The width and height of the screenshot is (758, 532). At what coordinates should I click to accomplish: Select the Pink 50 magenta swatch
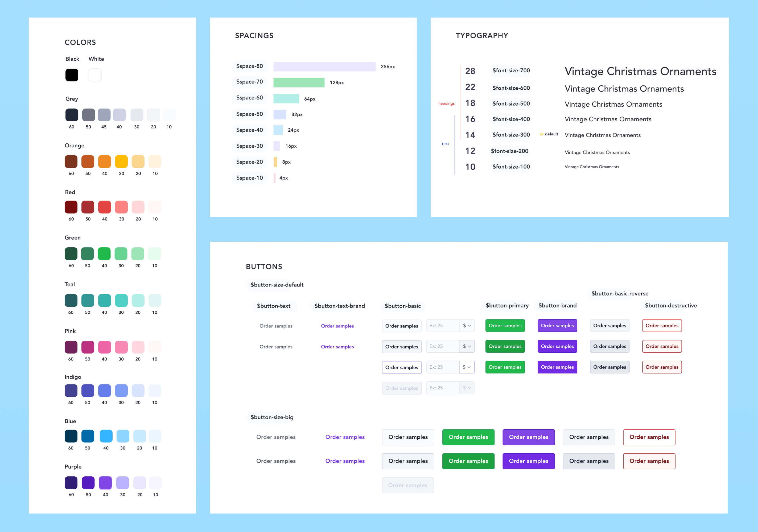pyautogui.click(x=88, y=347)
